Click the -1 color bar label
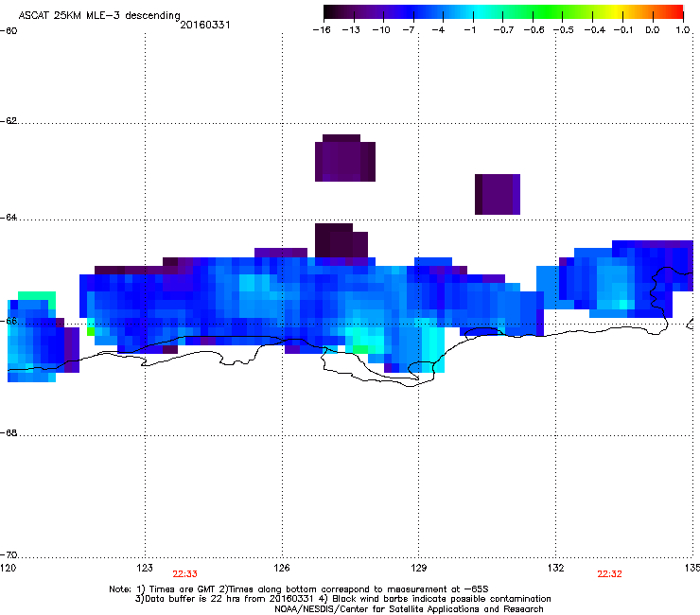This screenshot has width=700, height=615. (469, 30)
